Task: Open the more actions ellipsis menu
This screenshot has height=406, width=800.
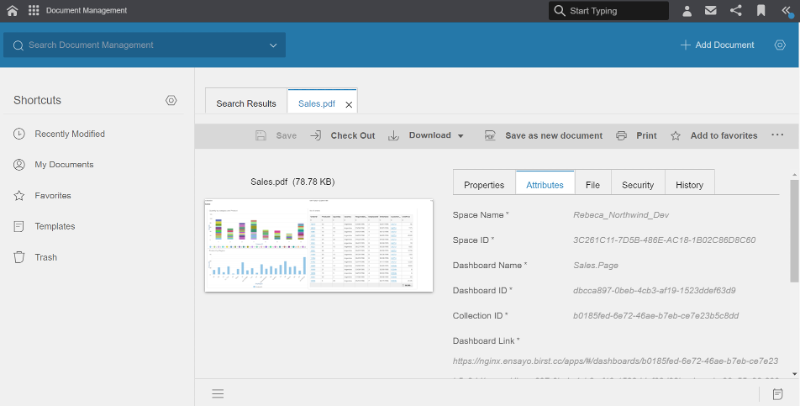Action: [777, 135]
